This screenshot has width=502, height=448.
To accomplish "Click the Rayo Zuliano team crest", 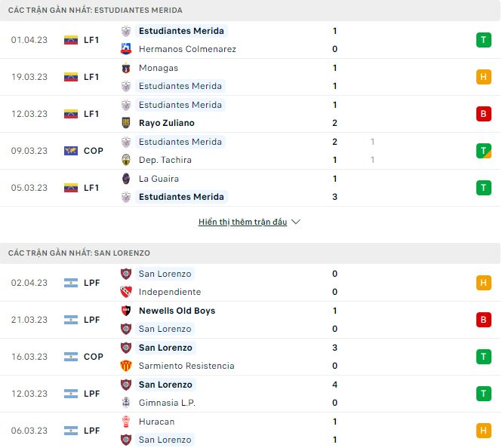I will pyautogui.click(x=126, y=123).
